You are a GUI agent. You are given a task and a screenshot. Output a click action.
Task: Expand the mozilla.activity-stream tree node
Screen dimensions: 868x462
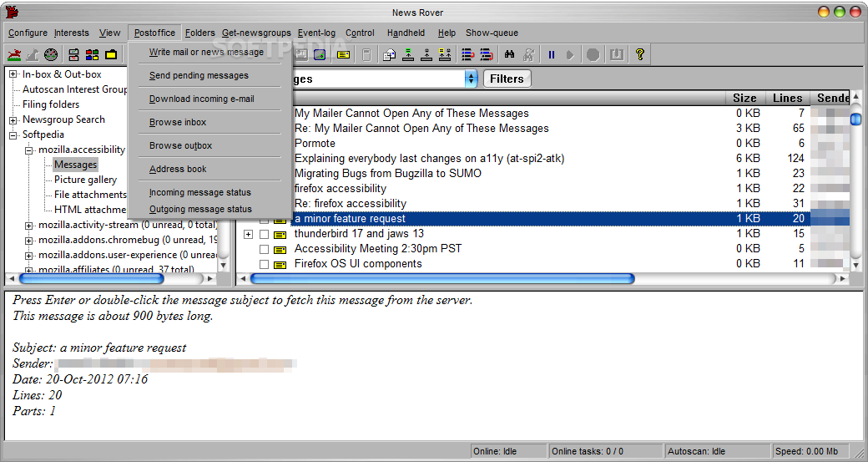(x=28, y=226)
